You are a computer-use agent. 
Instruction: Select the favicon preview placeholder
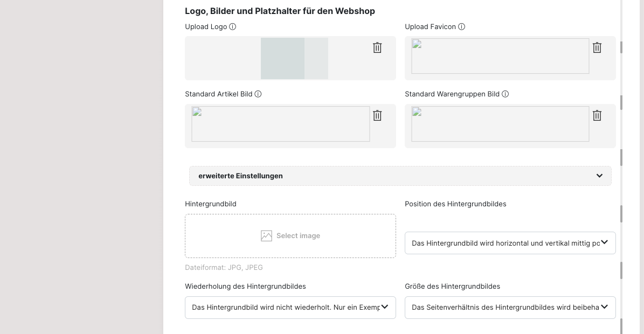click(x=500, y=56)
